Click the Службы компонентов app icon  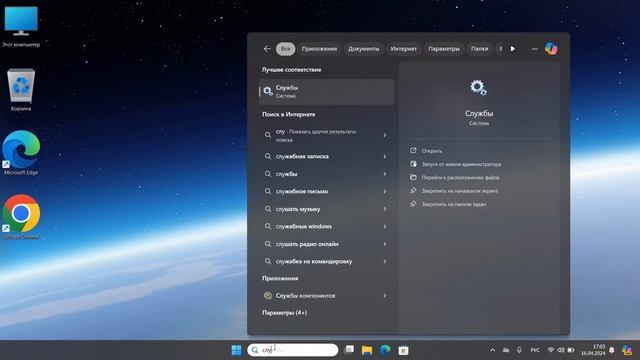tap(268, 296)
